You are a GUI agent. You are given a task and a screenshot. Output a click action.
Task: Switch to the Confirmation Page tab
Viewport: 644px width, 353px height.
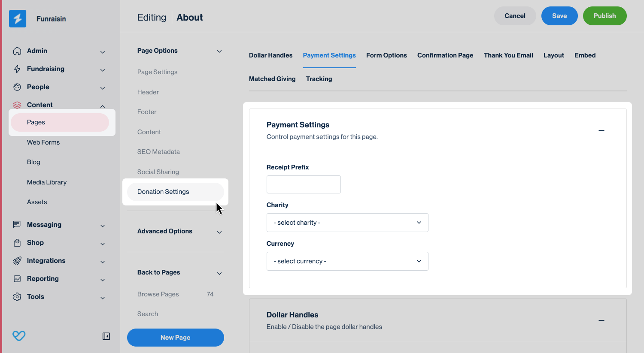(x=445, y=55)
